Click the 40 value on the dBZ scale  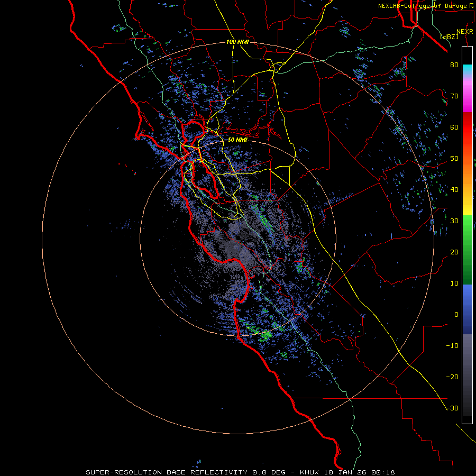click(454, 190)
